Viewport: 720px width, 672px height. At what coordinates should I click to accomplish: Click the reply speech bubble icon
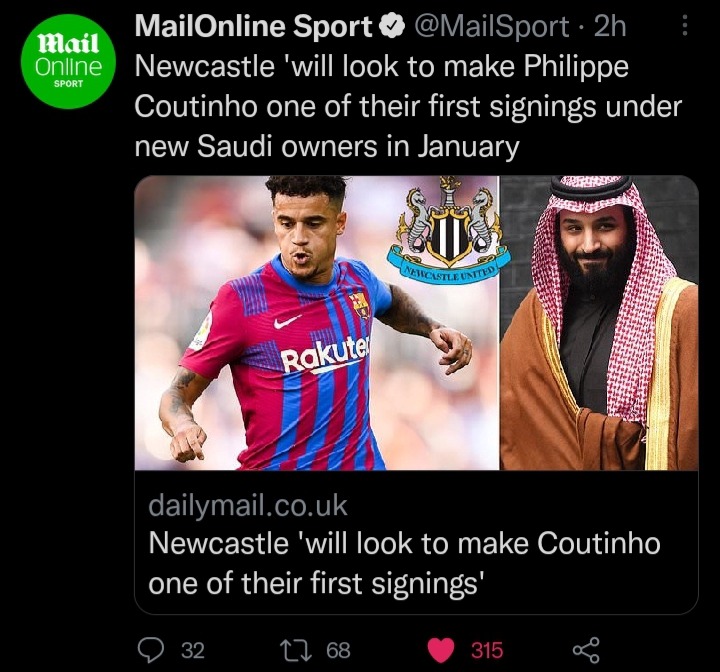[151, 649]
